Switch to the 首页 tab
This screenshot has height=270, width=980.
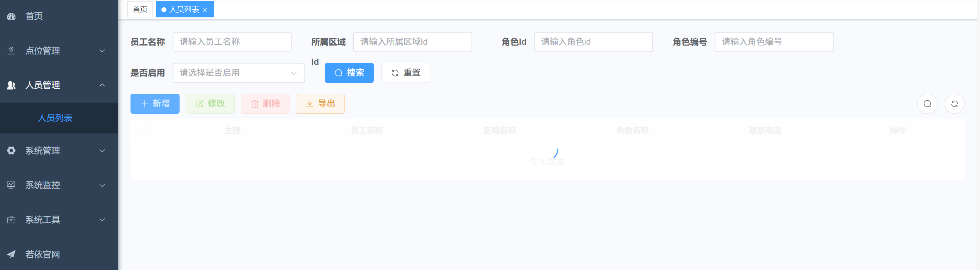coord(140,9)
